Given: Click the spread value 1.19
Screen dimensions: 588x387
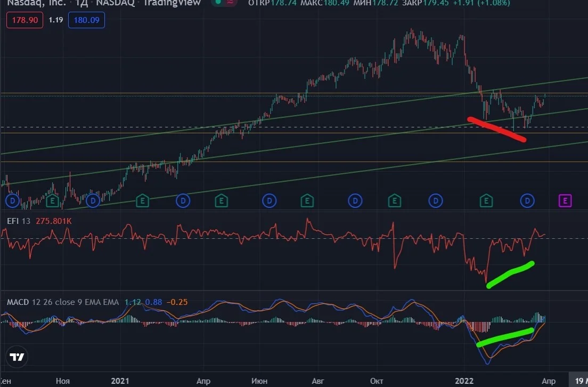Looking at the screenshot, I should 56,20.
